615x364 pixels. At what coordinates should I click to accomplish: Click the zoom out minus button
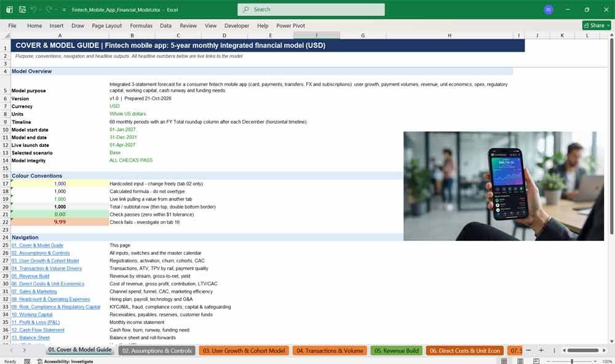549,362
